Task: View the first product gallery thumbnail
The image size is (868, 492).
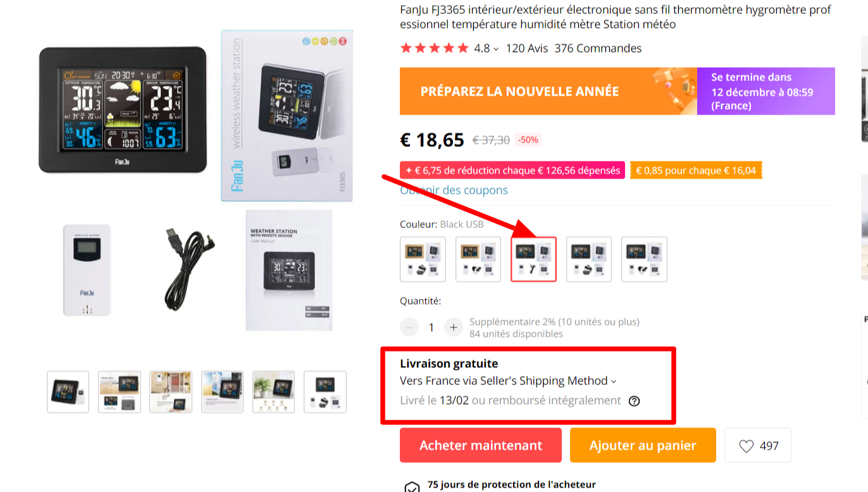Action: point(68,392)
